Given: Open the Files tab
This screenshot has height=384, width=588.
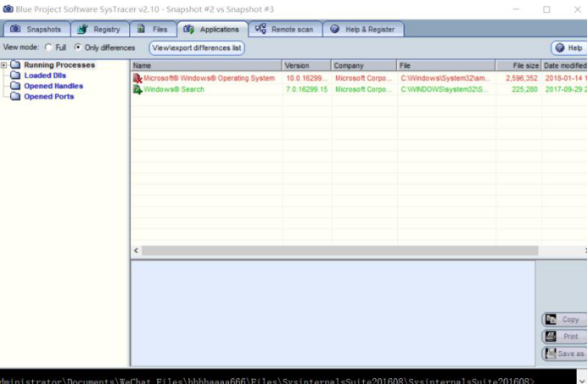Looking at the screenshot, I should [153, 29].
